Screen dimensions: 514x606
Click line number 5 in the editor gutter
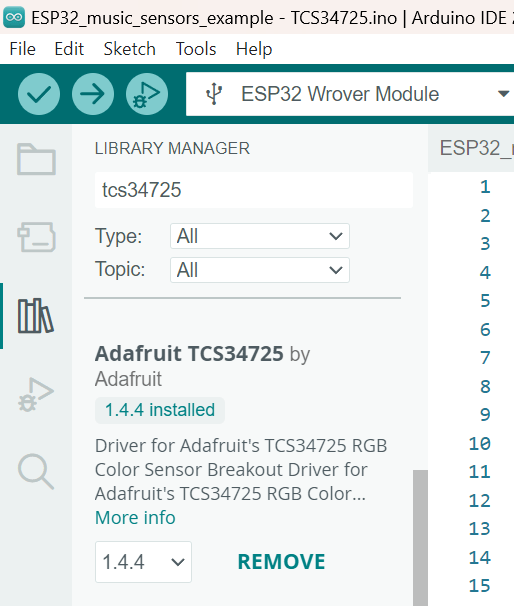pyautogui.click(x=485, y=301)
